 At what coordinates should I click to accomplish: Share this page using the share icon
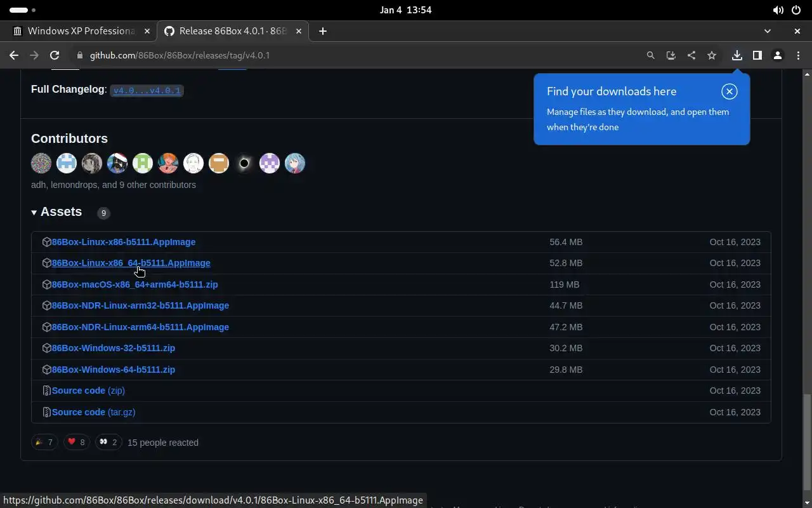pos(691,55)
